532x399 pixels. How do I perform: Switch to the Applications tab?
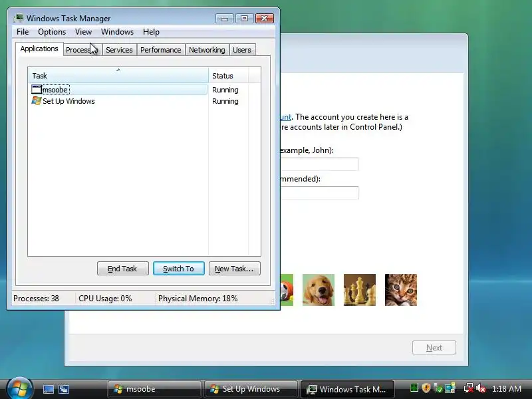click(x=39, y=49)
